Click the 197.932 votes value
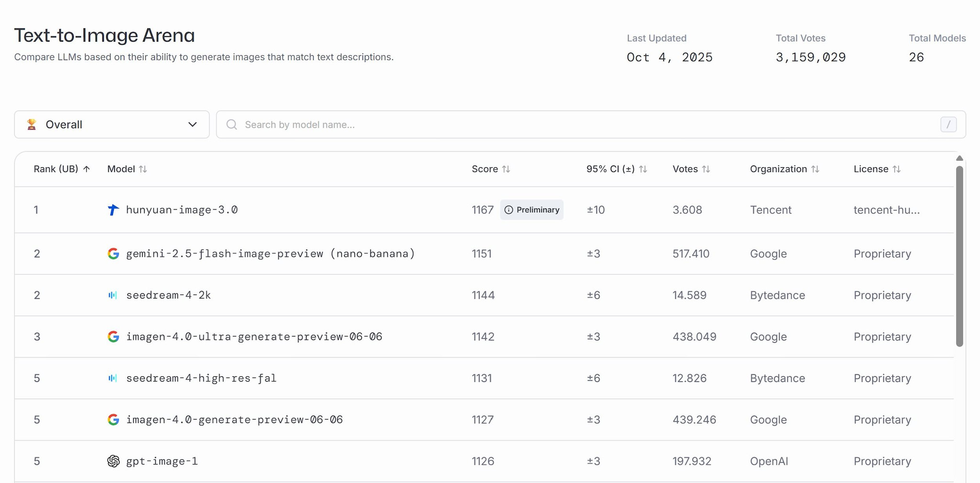980x483 pixels. tap(692, 461)
